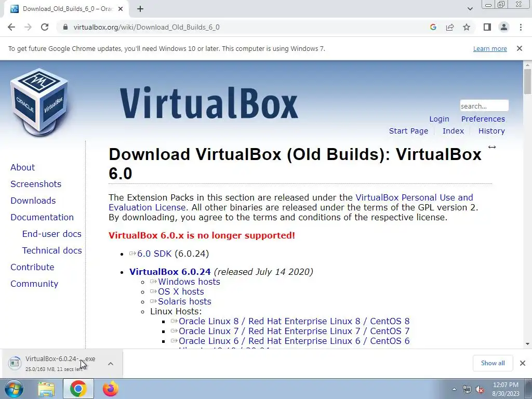Open a new browser tab

[x=140, y=9]
